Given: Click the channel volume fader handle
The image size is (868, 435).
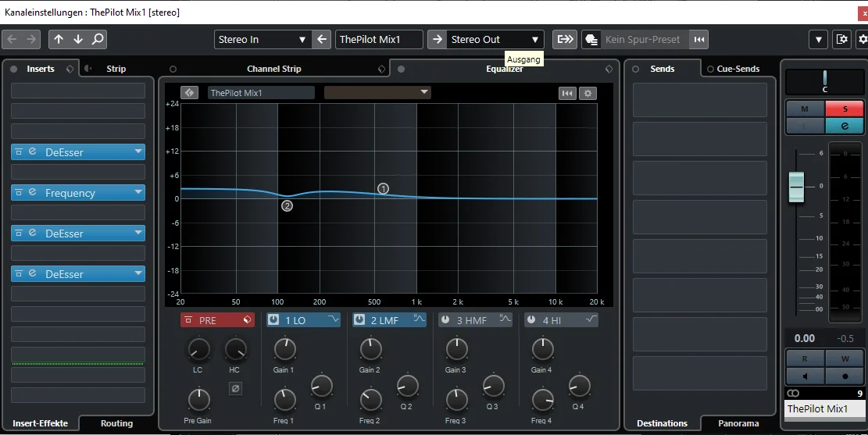Looking at the screenshot, I should [796, 187].
